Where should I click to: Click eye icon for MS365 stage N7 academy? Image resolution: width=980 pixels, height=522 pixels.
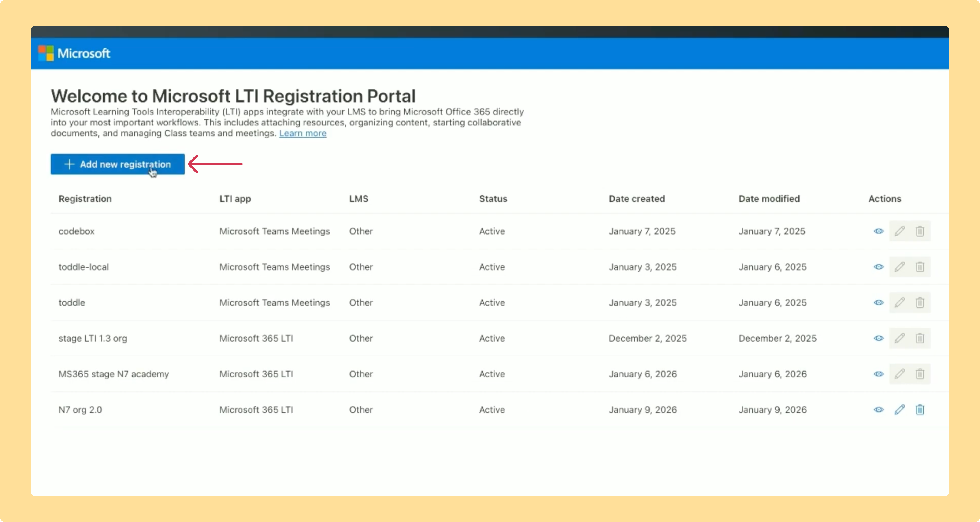[x=878, y=374]
